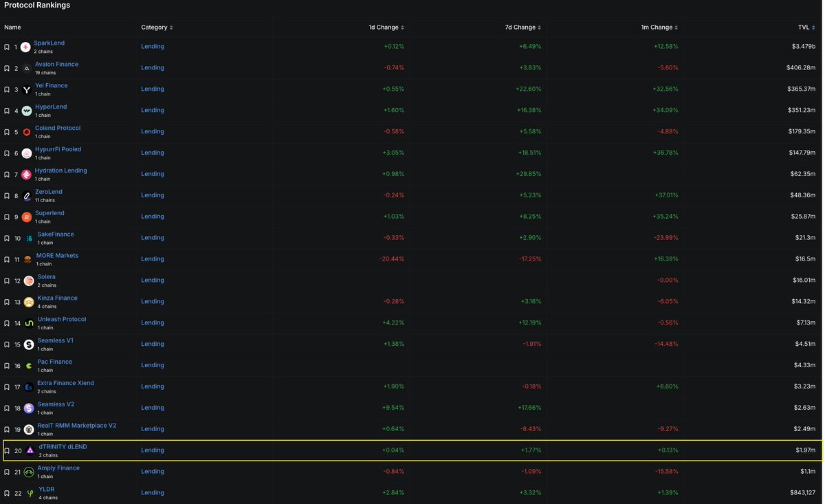825x504 pixels.
Task: Select the "Name" column header
Action: 12,28
